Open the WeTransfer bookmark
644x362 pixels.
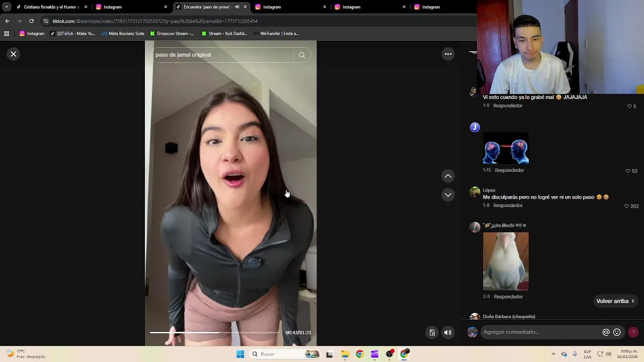[x=276, y=34]
